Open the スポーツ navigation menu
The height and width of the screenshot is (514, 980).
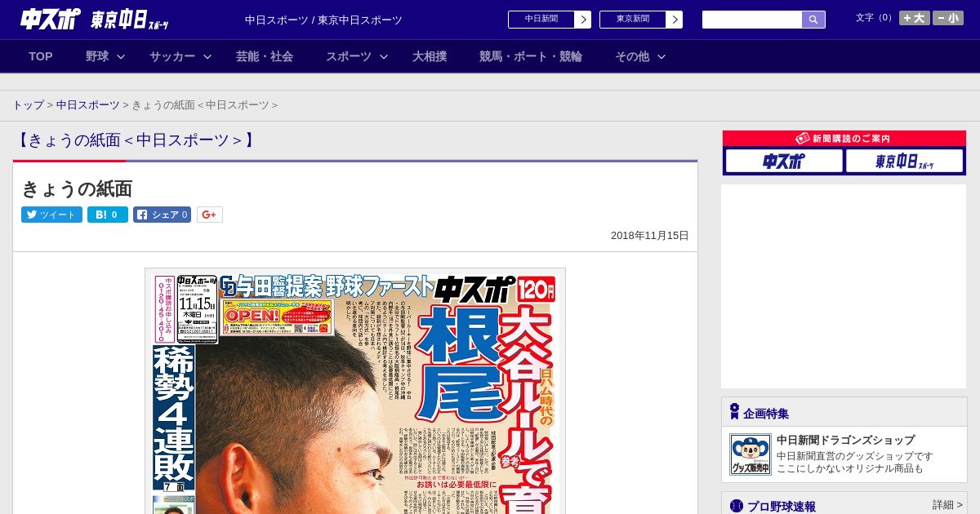pyautogui.click(x=349, y=56)
